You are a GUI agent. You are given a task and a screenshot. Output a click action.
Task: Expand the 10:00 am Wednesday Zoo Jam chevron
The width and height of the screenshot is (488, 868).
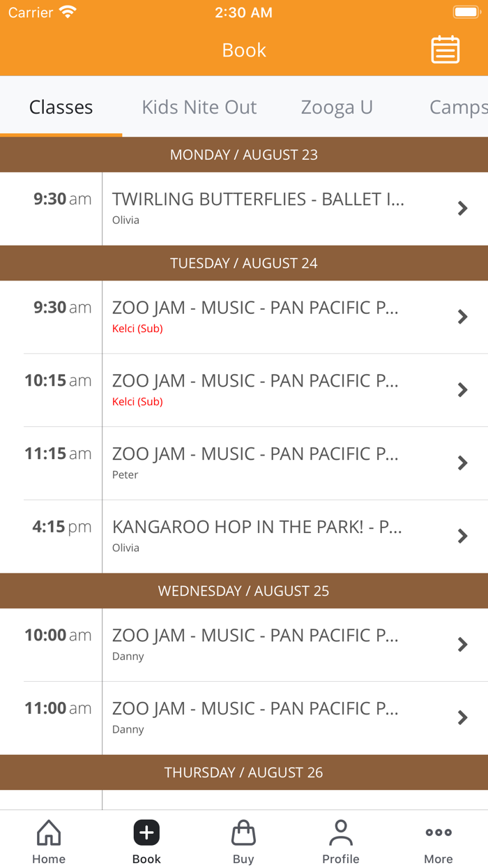click(462, 644)
